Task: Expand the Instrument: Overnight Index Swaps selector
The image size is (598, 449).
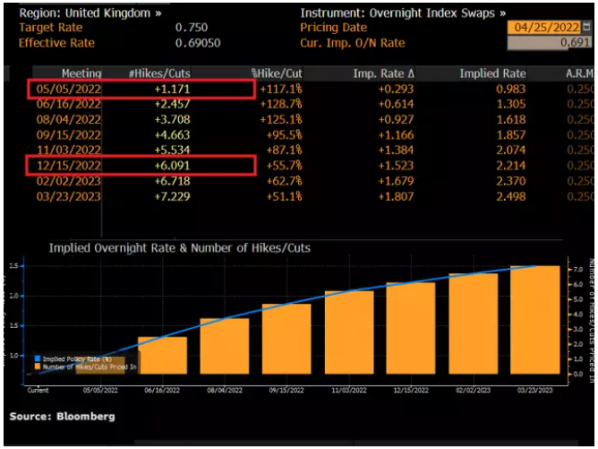Action: (403, 13)
